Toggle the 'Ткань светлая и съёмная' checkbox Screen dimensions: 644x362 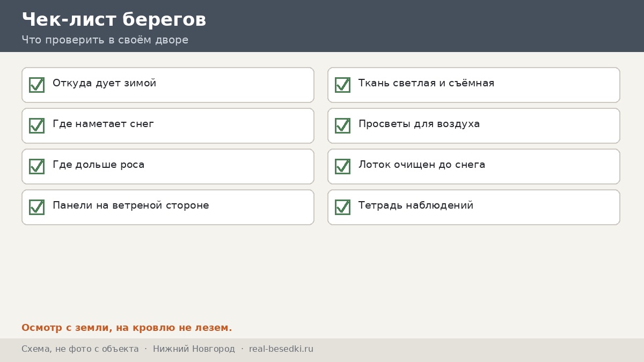(x=342, y=85)
